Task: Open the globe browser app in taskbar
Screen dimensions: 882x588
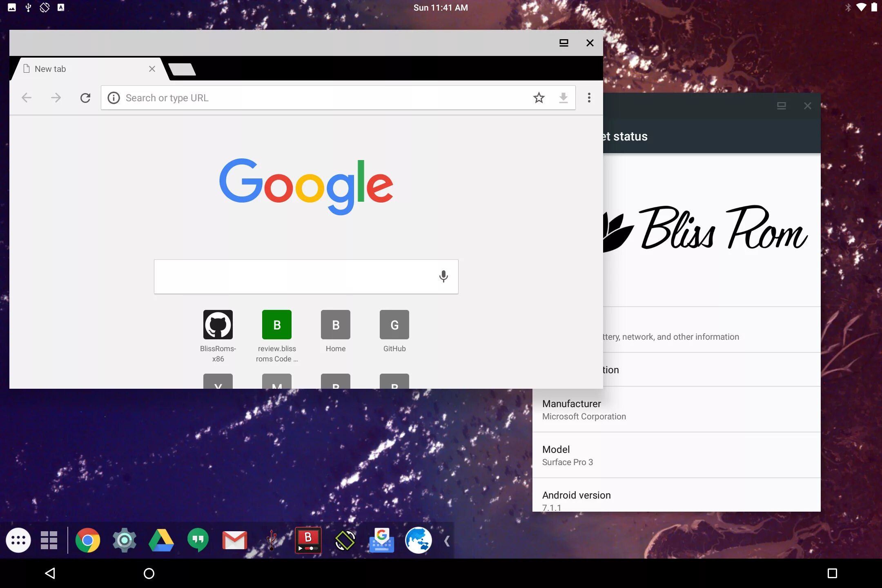Action: tap(419, 540)
